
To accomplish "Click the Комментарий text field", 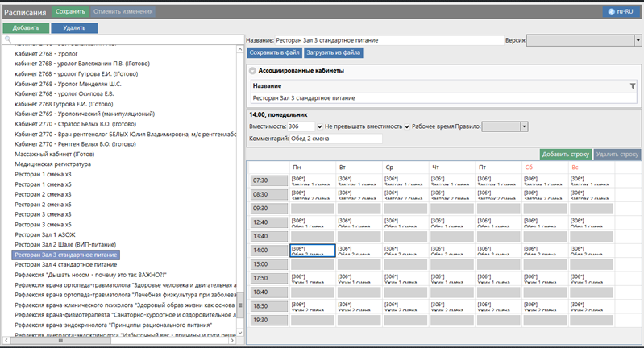I will [335, 139].
